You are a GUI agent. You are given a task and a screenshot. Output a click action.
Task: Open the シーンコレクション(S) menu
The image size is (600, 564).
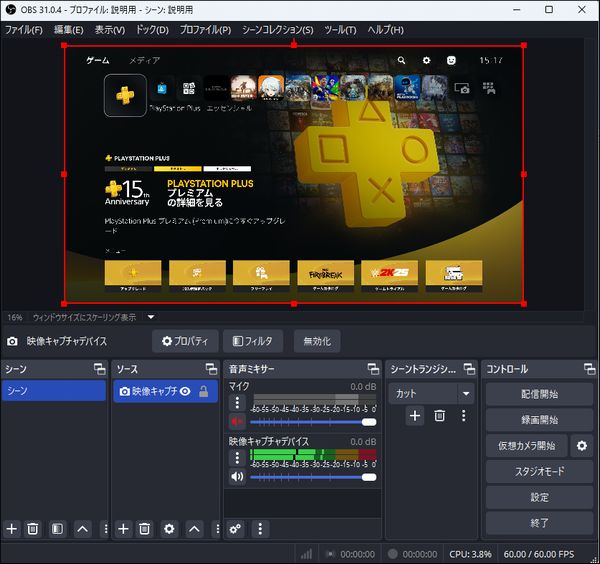tap(278, 30)
